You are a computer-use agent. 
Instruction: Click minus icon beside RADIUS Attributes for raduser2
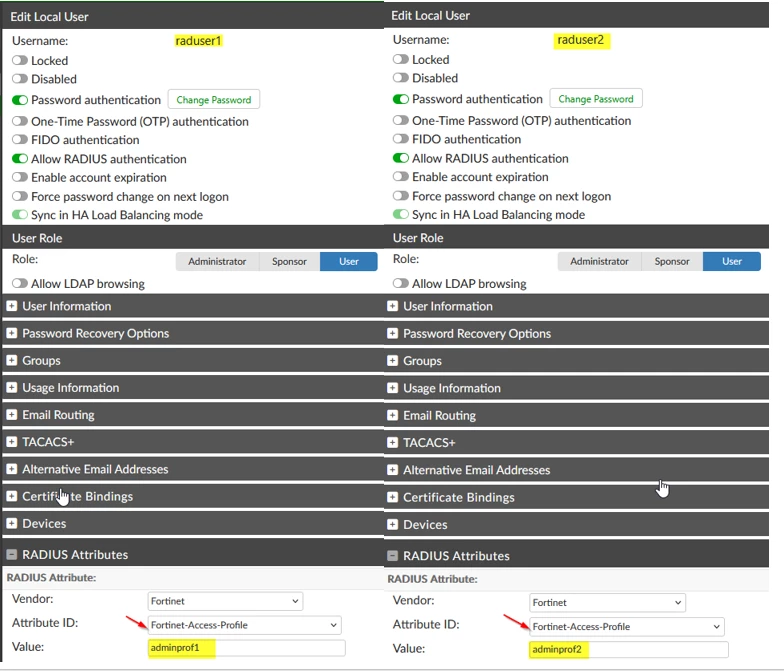coord(393,556)
